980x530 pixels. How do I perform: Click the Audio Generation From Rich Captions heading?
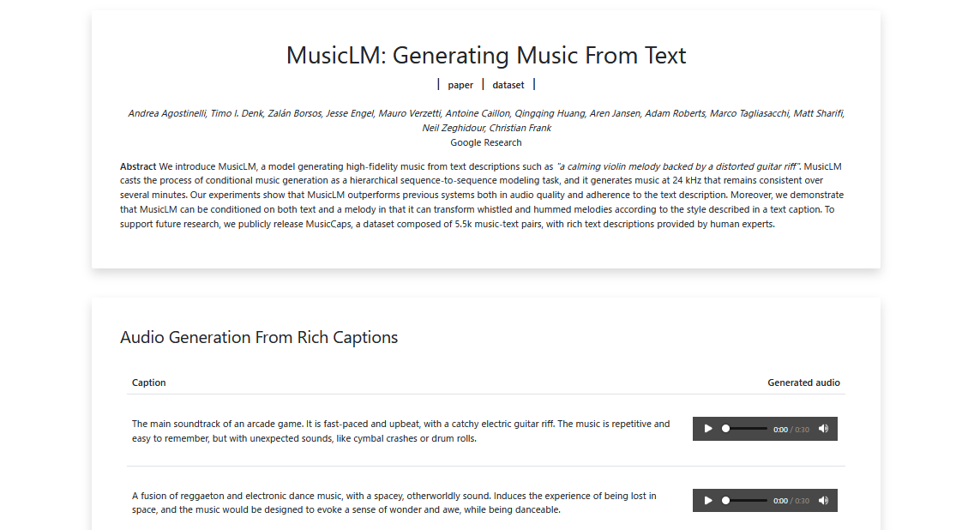(x=259, y=337)
